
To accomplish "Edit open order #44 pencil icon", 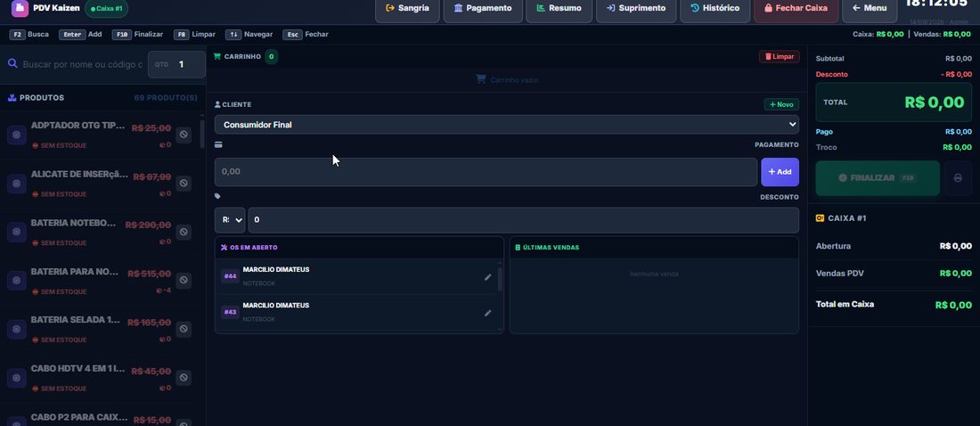I will pyautogui.click(x=487, y=277).
